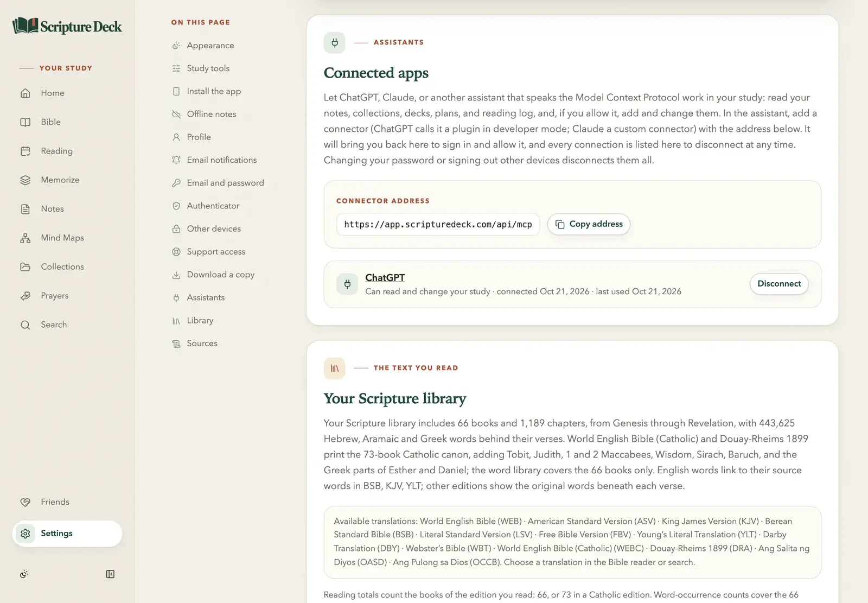Collapse the sidebar with the panel icon
The width and height of the screenshot is (868, 603).
tap(110, 574)
